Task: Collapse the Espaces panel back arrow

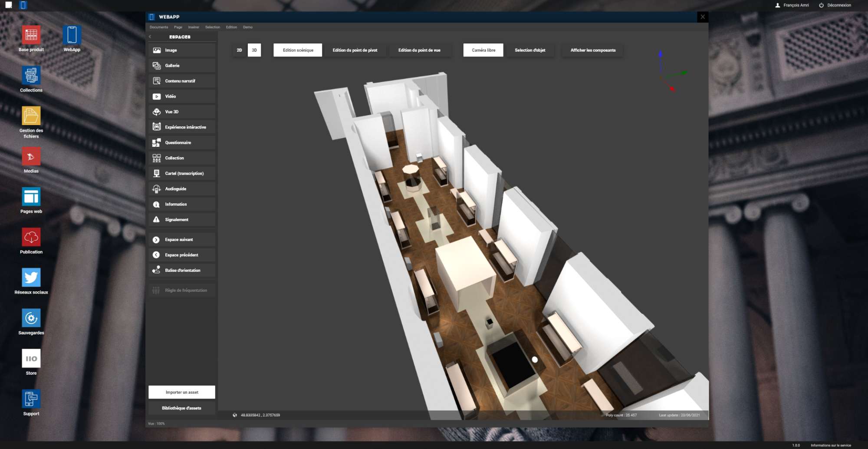Action: click(x=150, y=37)
